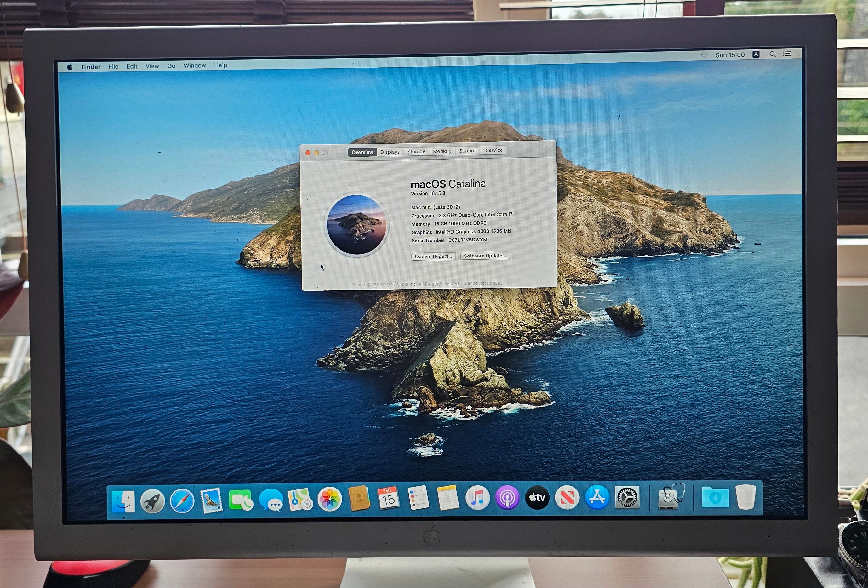The height and width of the screenshot is (588, 868).
Task: Switch to the Displays tab
Action: point(390,152)
